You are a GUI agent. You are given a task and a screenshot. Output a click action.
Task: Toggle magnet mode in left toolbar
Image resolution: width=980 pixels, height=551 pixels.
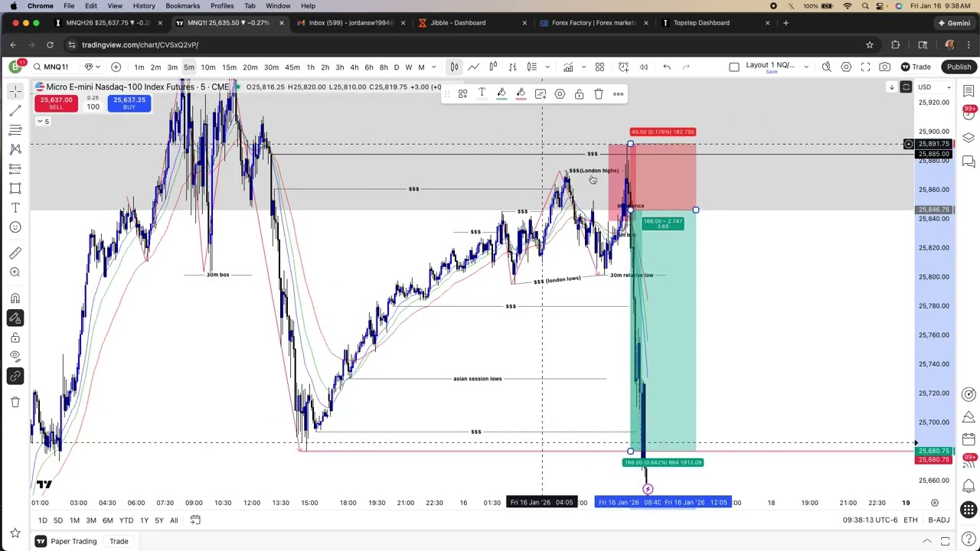pyautogui.click(x=15, y=298)
